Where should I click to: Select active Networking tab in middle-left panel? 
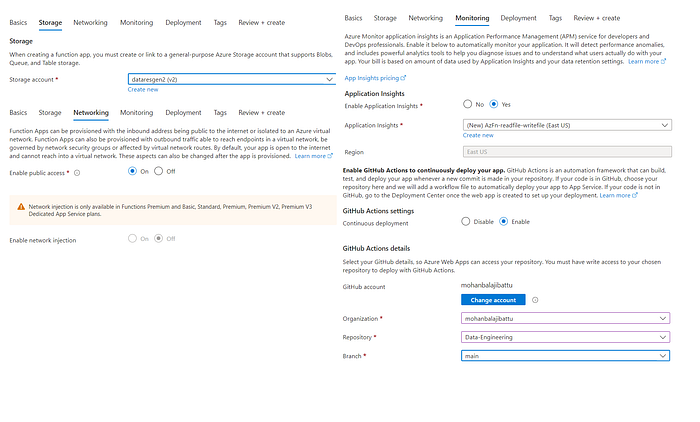91,113
